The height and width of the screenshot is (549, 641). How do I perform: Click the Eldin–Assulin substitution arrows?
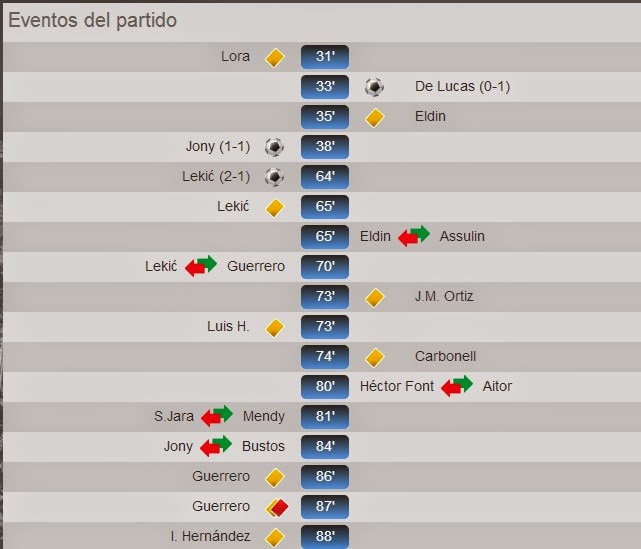pos(413,237)
